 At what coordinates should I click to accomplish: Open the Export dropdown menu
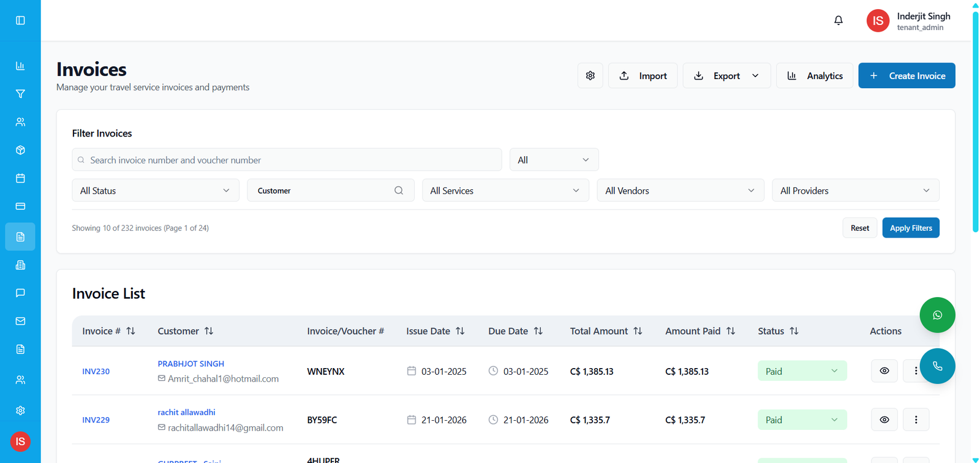(726, 75)
